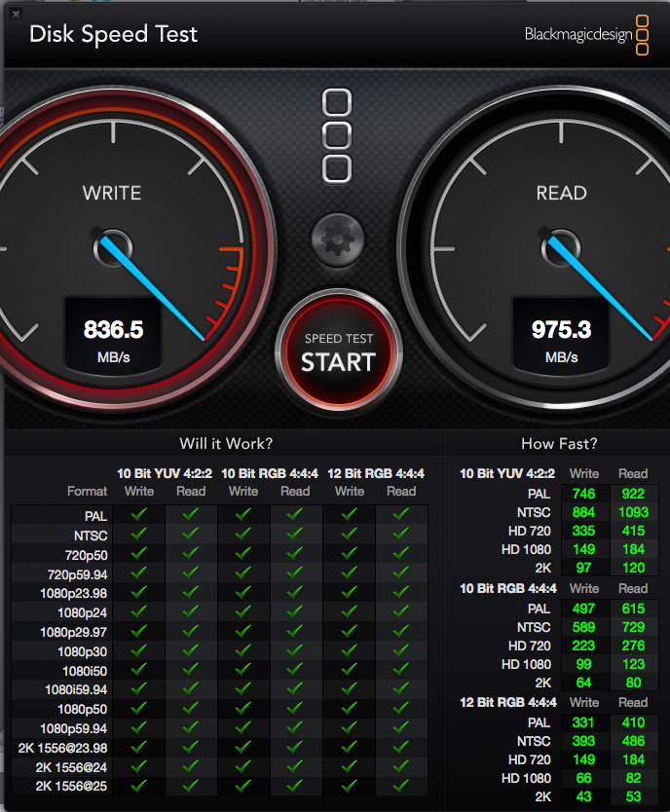This screenshot has width=670, height=812.
Task: Click NTSC write value 884
Action: pyautogui.click(x=583, y=512)
